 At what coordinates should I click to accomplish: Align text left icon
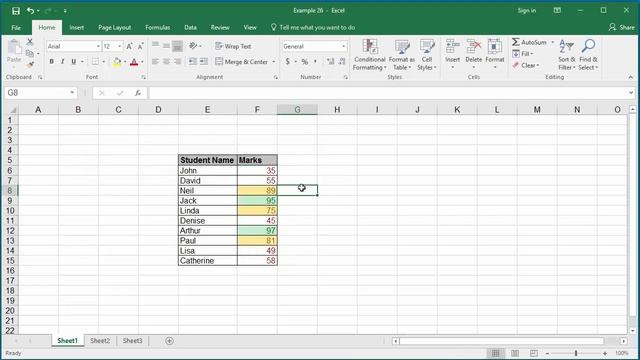[x=156, y=62]
